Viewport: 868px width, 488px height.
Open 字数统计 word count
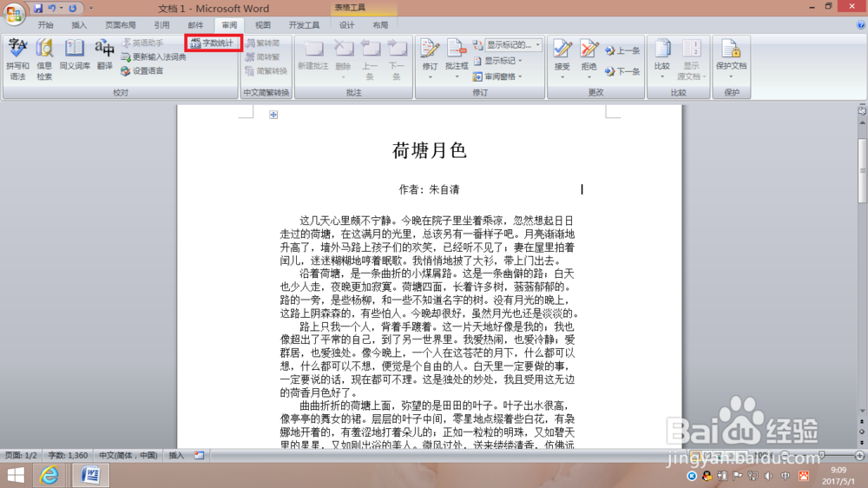click(x=214, y=43)
